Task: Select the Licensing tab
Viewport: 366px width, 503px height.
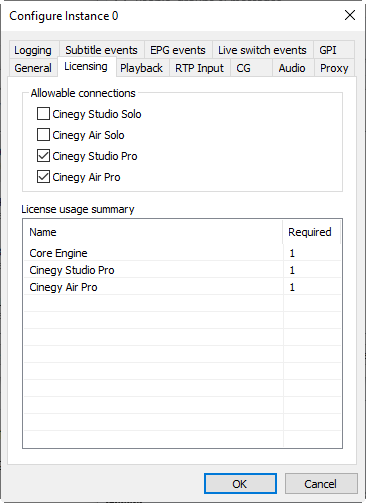Action: pyautogui.click(x=86, y=66)
